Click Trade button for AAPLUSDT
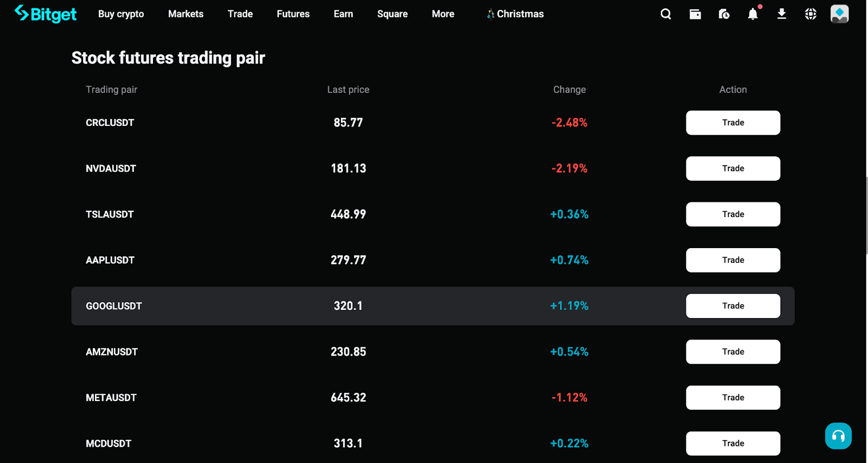Screen dimensions: 868x463 [x=733, y=260]
